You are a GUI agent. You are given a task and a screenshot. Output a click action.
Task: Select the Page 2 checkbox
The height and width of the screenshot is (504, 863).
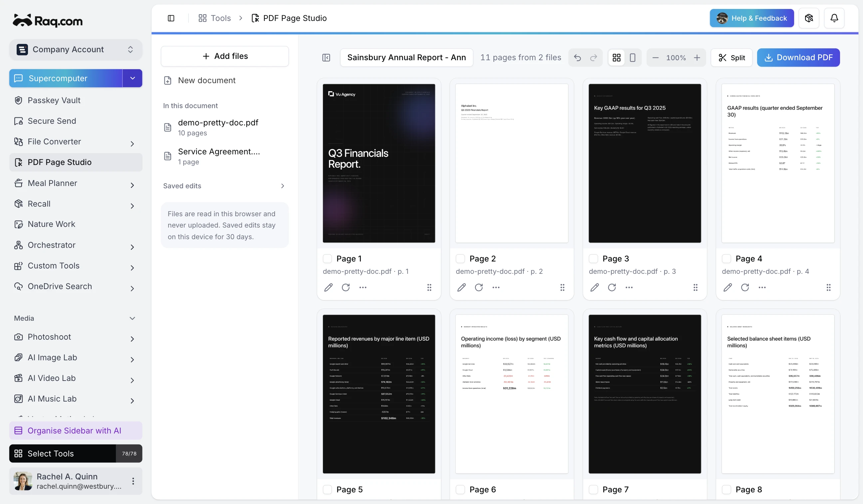pos(460,259)
